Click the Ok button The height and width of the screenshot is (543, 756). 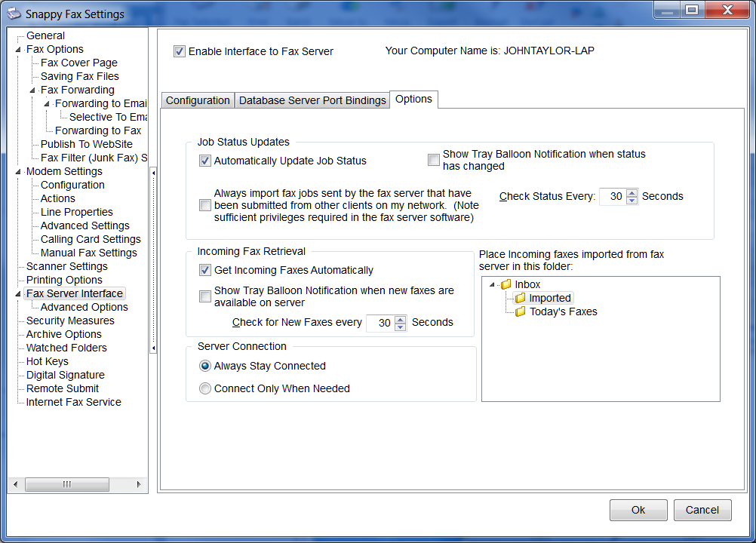(638, 510)
